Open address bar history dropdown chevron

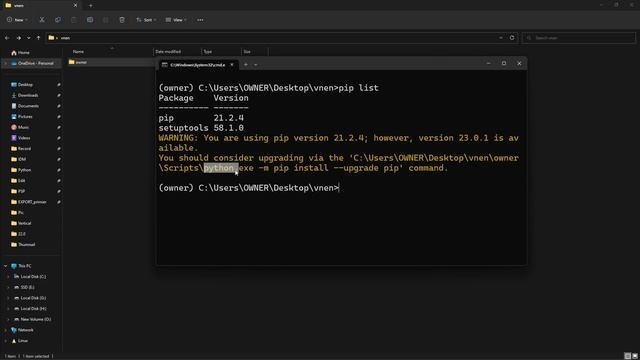coord(501,38)
